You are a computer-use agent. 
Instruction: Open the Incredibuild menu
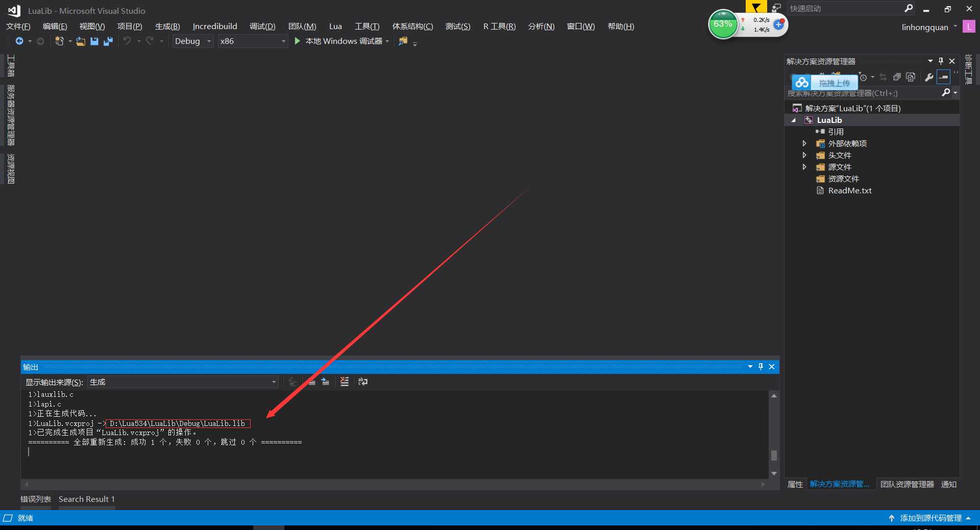click(x=215, y=27)
